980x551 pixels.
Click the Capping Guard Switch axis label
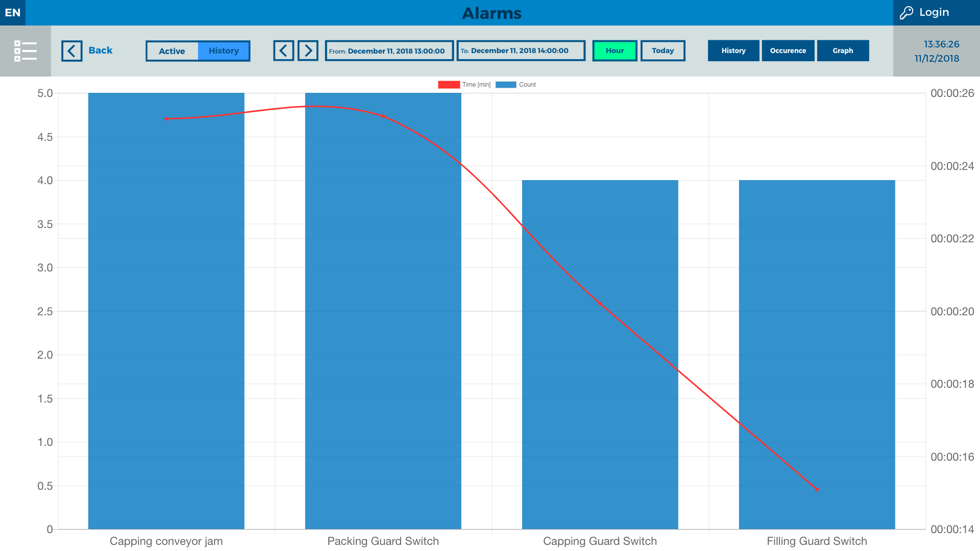(600, 541)
